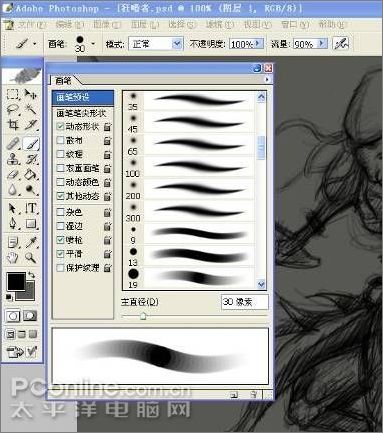The height and width of the screenshot is (433, 383).
Task: Uncheck the 平滑 checkbox
Action: (x=60, y=254)
